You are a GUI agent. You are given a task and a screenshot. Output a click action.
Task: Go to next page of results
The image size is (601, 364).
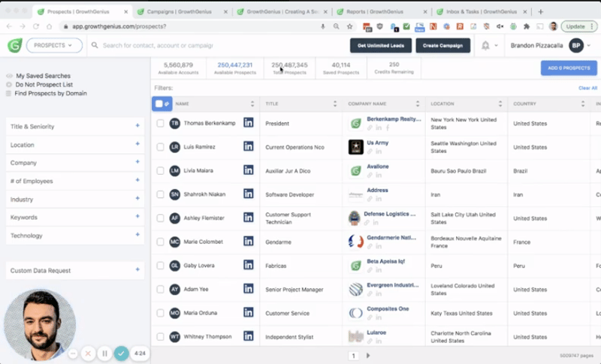coord(368,356)
